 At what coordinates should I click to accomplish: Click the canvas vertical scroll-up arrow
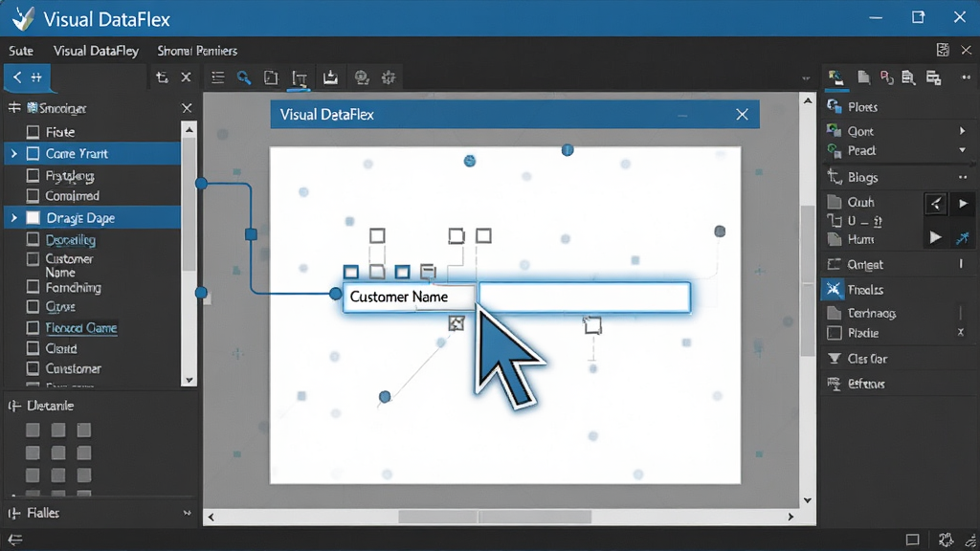pyautogui.click(x=808, y=99)
